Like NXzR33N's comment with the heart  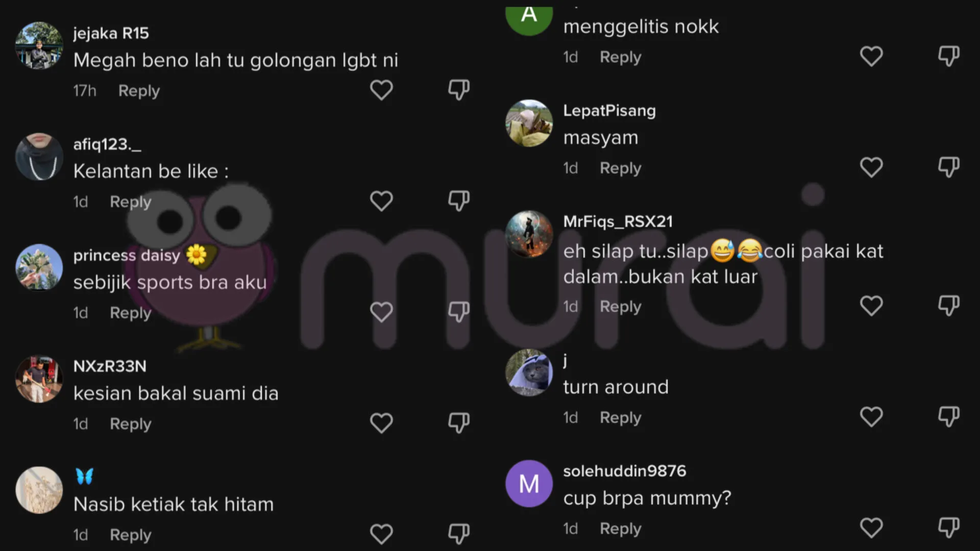pos(381,423)
